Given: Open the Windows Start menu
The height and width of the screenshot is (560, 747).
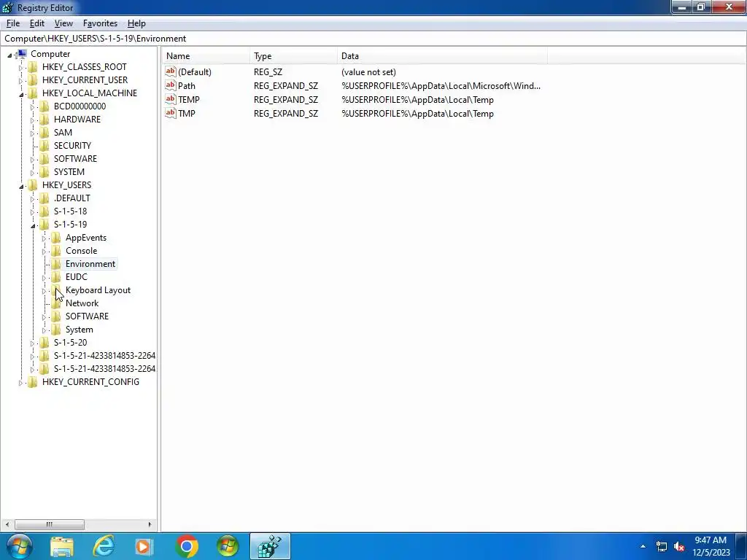Looking at the screenshot, I should tap(19, 546).
